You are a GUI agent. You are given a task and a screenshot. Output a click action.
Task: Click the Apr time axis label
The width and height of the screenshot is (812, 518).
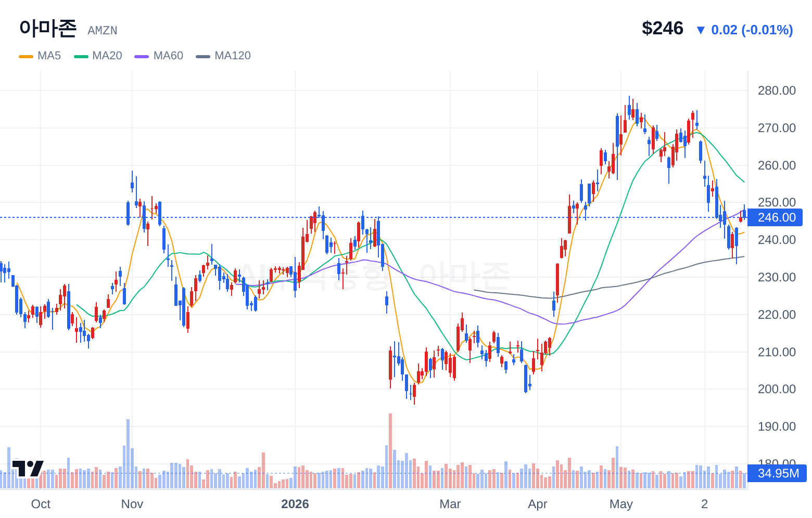pos(538,504)
